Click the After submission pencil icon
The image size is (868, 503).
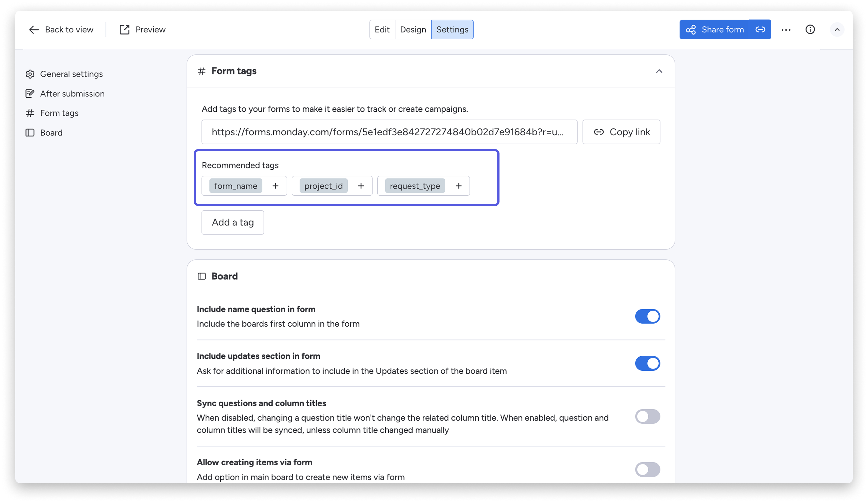coord(30,93)
